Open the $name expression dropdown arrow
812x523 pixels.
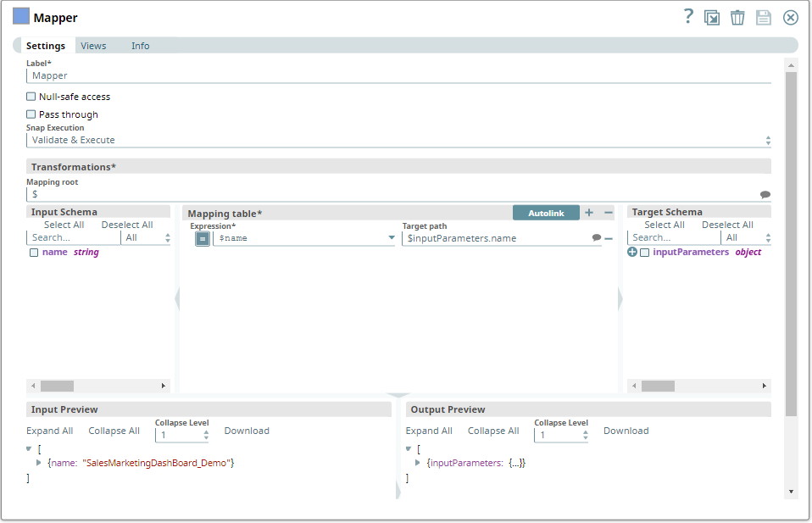coord(392,237)
